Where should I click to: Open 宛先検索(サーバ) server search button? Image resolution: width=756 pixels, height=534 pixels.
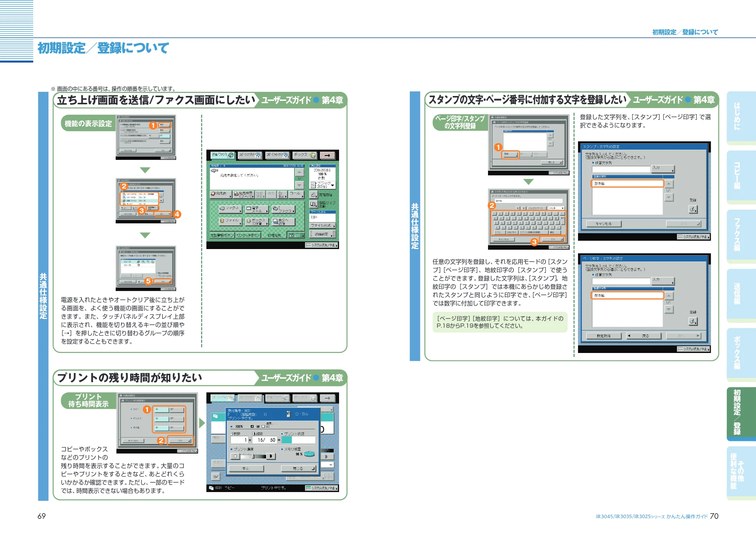click(x=243, y=194)
